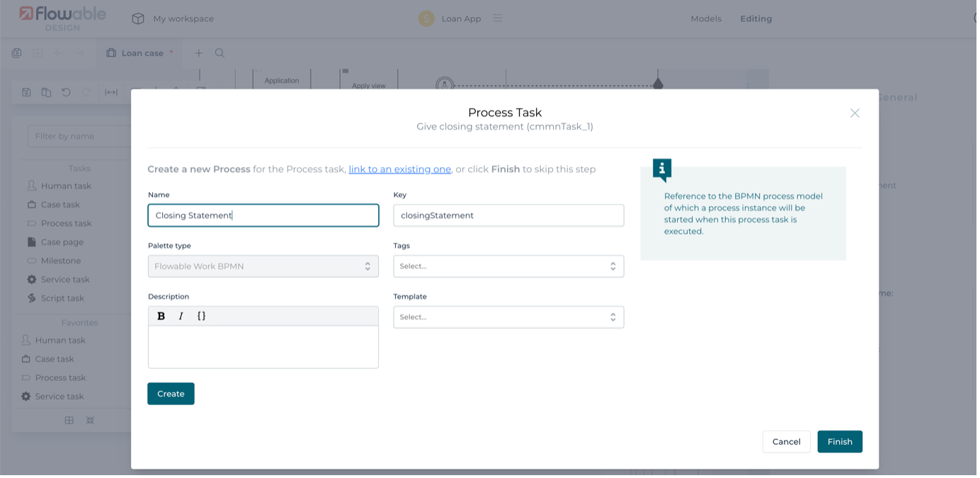The image size is (980, 478).
Task: Click the hamburger menu beside Loan App
Action: coord(498,18)
